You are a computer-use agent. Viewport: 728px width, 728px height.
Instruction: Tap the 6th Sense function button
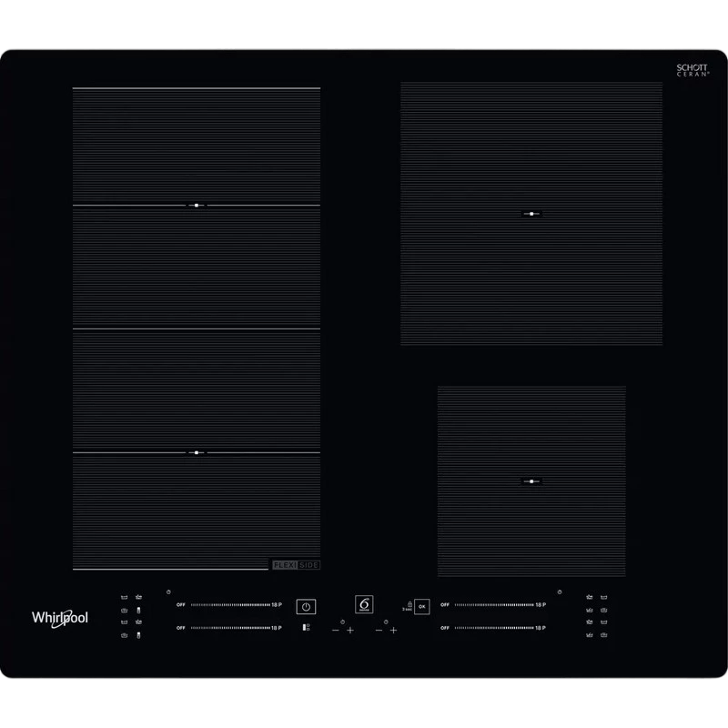364,605
